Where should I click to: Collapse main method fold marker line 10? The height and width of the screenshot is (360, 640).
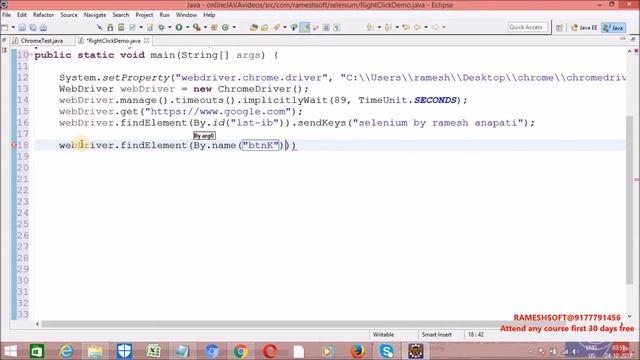click(31, 55)
